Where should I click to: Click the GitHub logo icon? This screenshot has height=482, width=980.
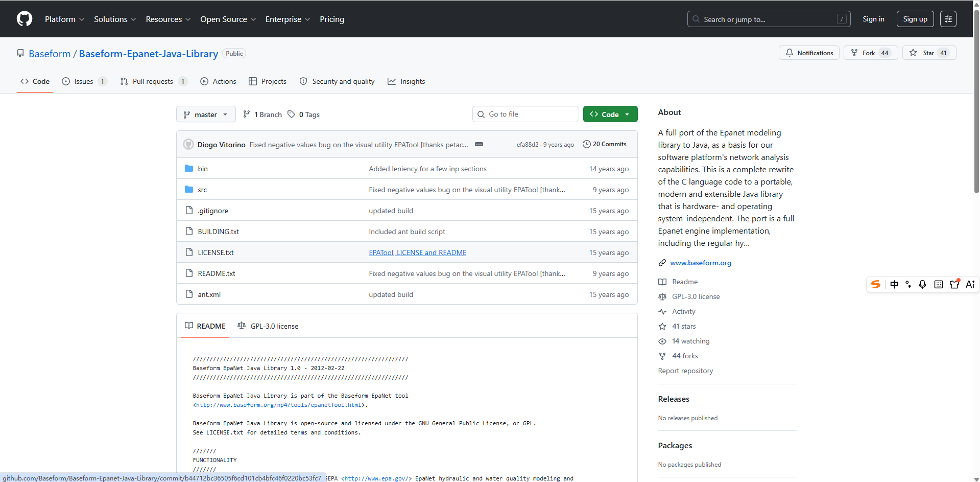coord(25,19)
